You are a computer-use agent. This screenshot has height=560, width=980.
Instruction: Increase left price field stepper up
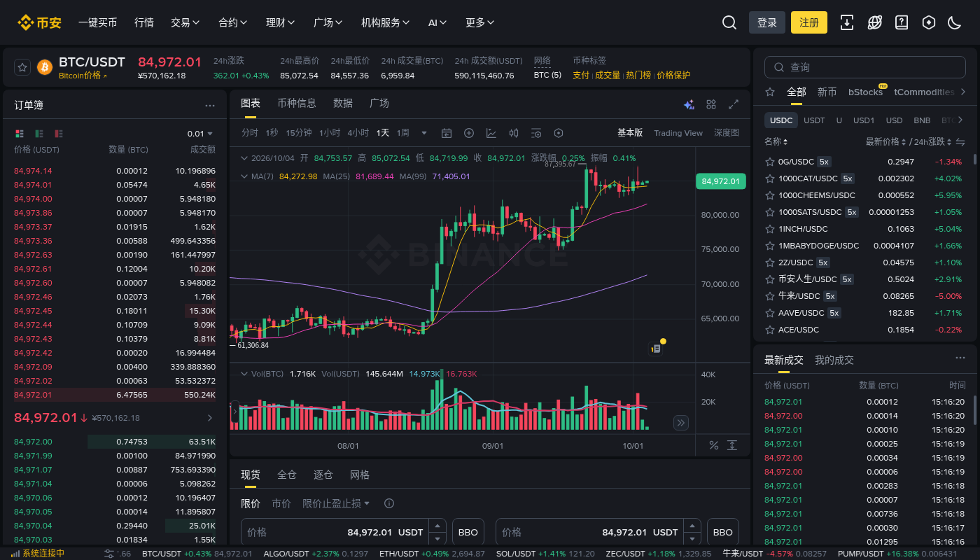[x=437, y=525]
